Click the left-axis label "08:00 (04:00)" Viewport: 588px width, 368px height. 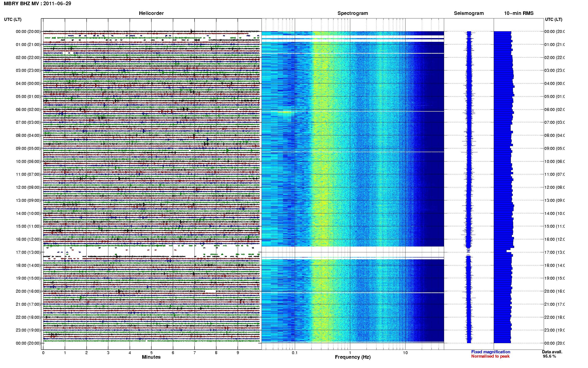(x=28, y=135)
